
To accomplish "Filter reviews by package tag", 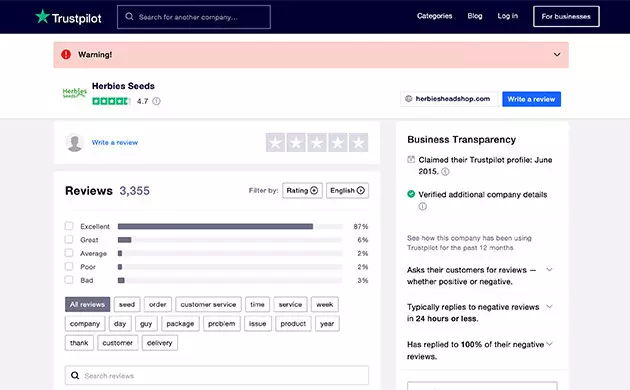I will 180,324.
